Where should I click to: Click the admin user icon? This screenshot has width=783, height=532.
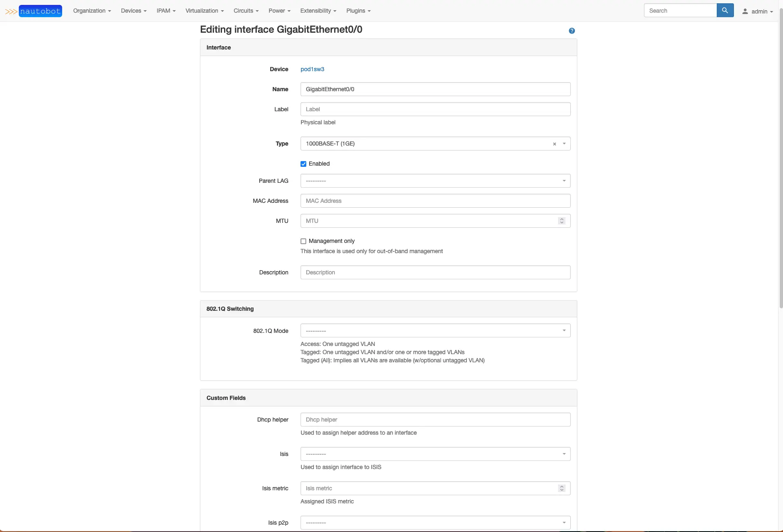pyautogui.click(x=745, y=11)
